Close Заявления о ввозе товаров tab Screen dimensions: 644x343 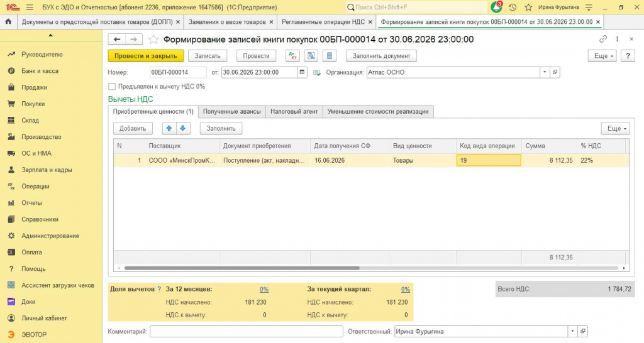(x=272, y=22)
